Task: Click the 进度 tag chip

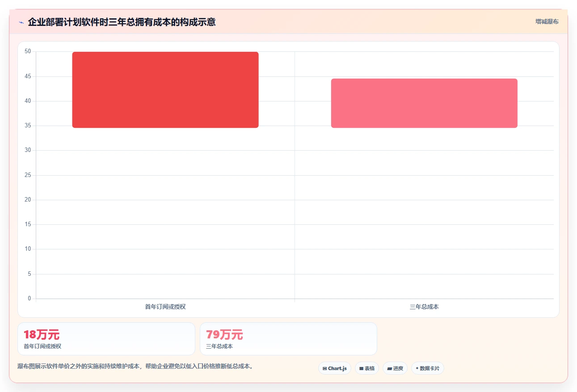Action: (395, 368)
